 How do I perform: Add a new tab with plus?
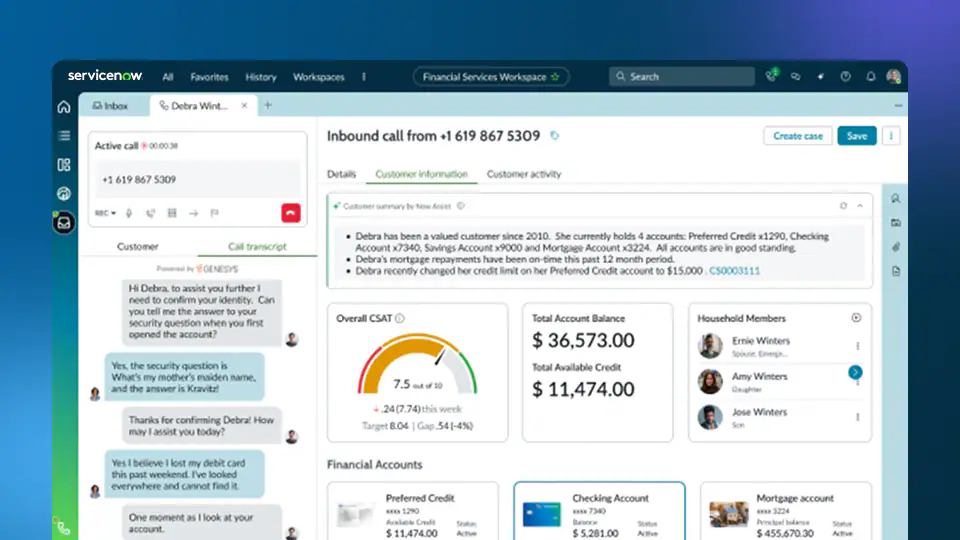click(268, 105)
